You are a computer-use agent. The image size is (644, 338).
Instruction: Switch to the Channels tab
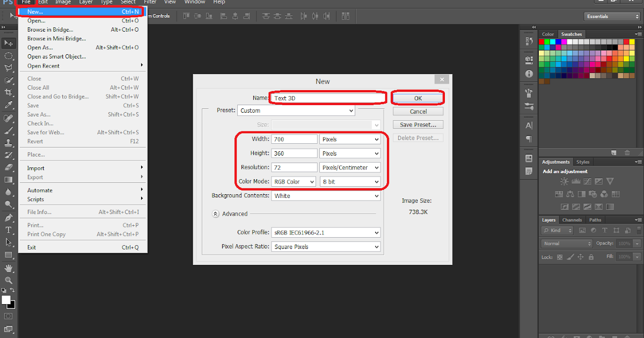(572, 220)
